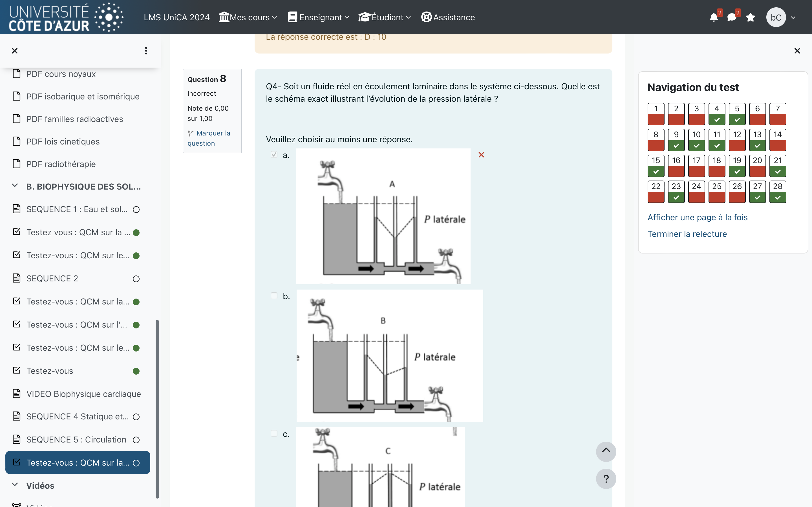Click the scroll-to-top arrow button
This screenshot has height=507, width=812.
click(x=606, y=451)
